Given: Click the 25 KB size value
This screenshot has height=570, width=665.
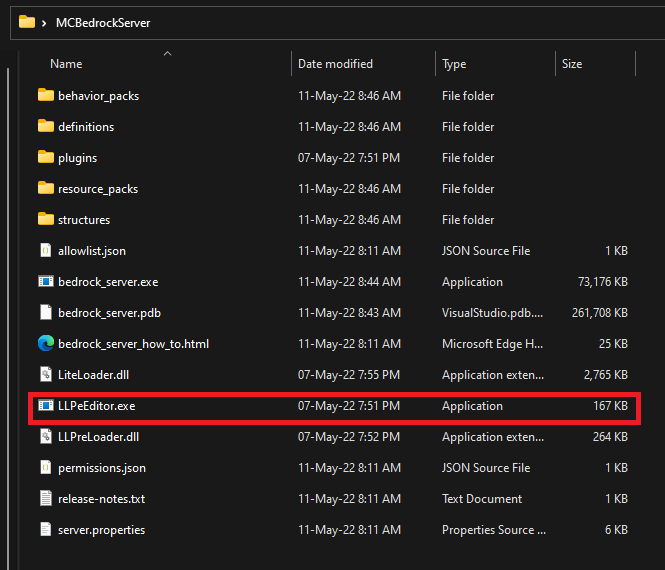Looking at the screenshot, I should [613, 344].
